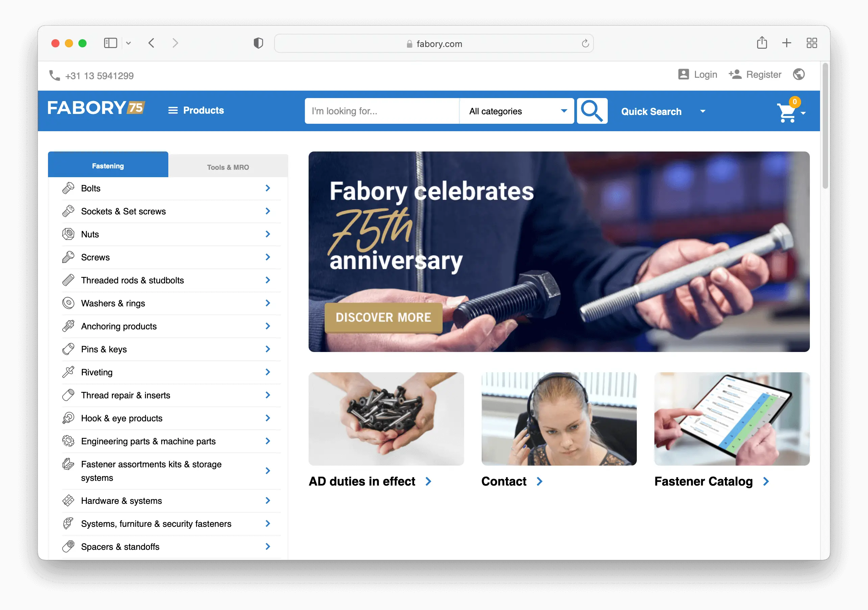Switch to the Tools & MRO tab
The width and height of the screenshot is (868, 610).
coord(228,167)
